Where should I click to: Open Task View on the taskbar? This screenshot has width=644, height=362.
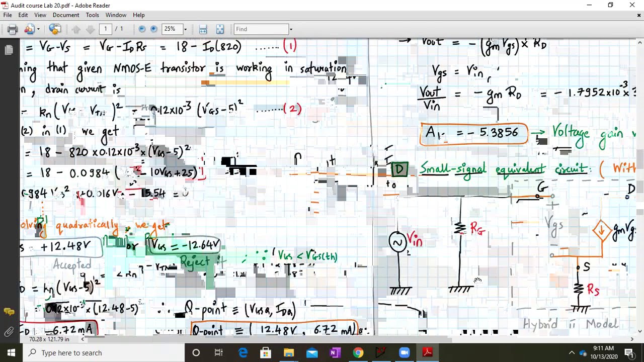coord(219,353)
